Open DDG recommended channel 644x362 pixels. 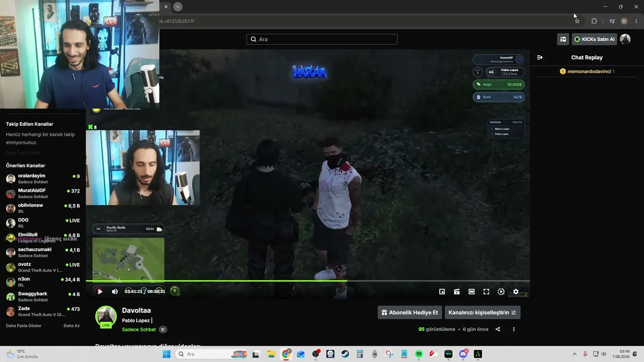[43, 223]
